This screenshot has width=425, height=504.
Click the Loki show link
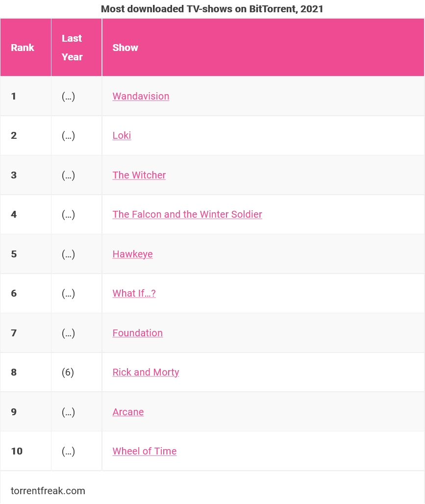122,135
